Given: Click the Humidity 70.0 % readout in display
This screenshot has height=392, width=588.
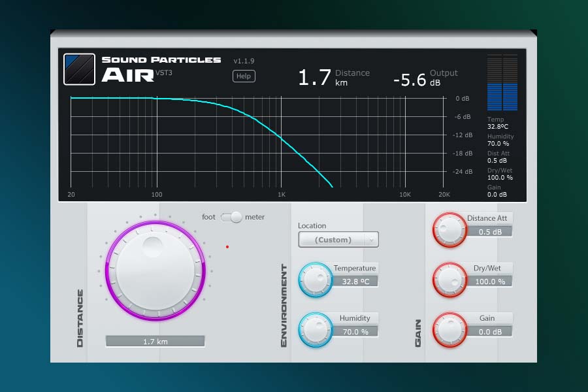Looking at the screenshot, I should [x=500, y=140].
